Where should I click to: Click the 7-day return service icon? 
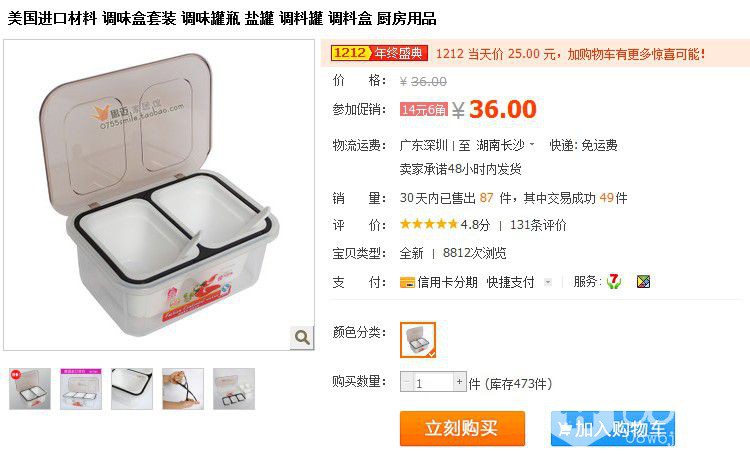(x=614, y=281)
